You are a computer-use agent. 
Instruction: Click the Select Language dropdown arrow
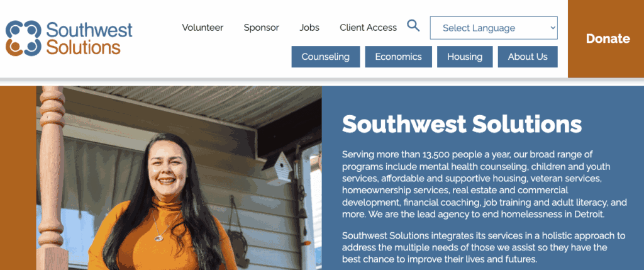pos(553,28)
